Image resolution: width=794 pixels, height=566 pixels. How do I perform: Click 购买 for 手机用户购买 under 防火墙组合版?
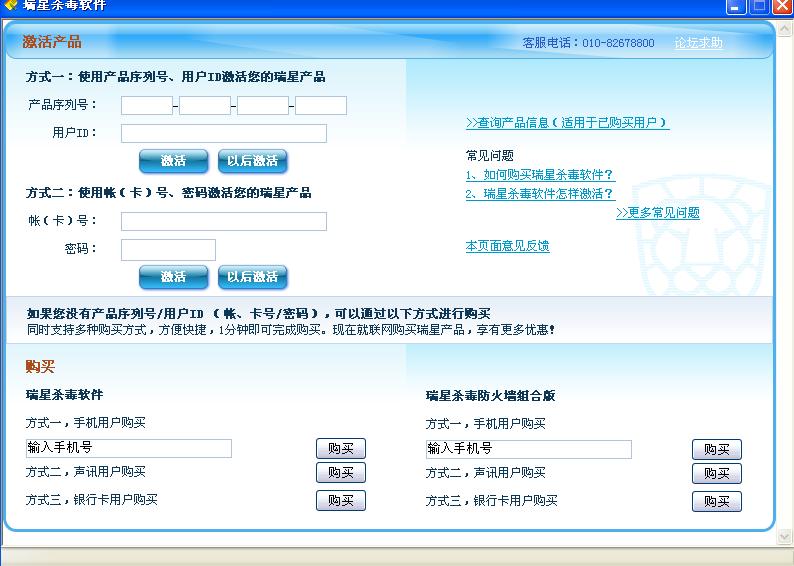click(717, 450)
